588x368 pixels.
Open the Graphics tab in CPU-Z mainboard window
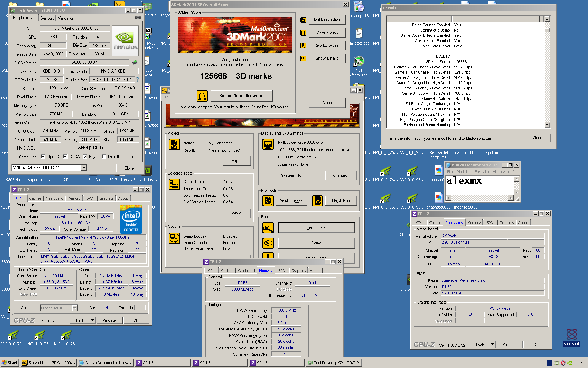point(506,223)
